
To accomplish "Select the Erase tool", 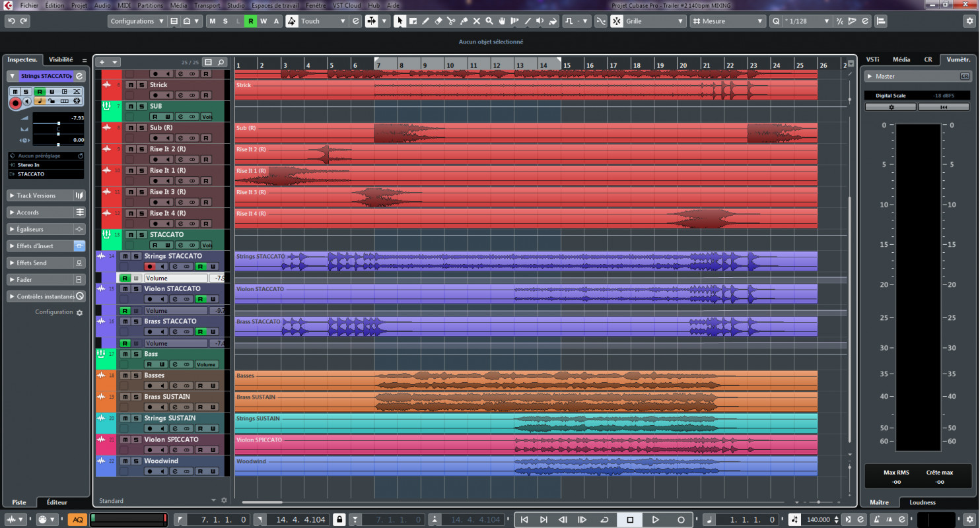I will (438, 21).
